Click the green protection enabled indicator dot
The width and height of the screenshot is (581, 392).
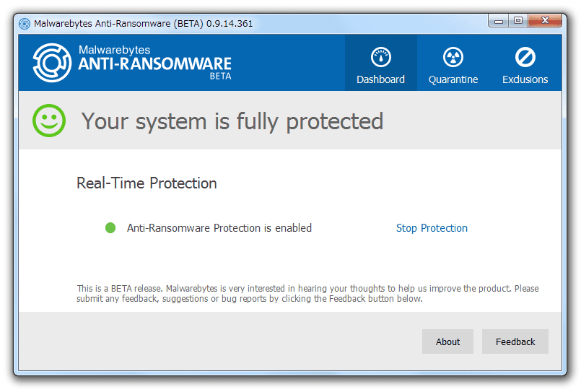pos(110,228)
